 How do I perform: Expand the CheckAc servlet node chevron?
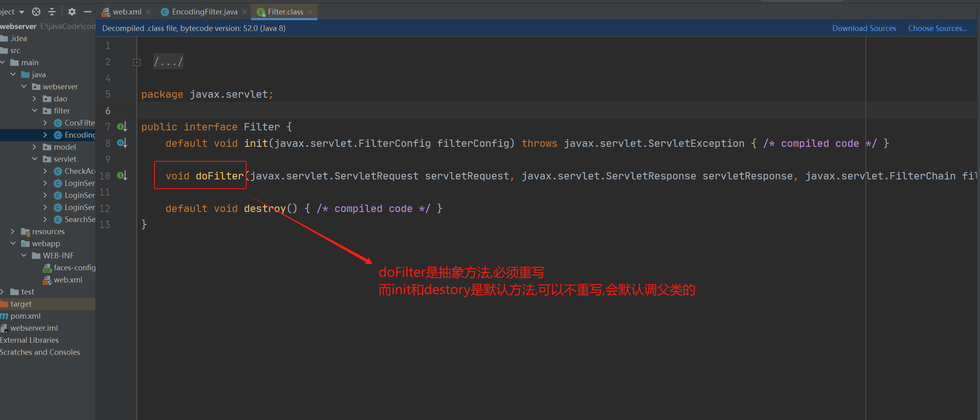coord(45,171)
